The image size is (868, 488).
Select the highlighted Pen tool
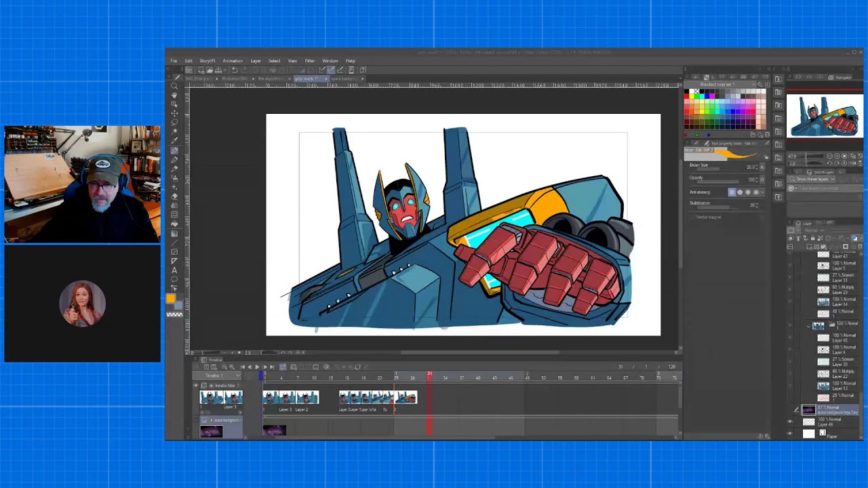coord(174,150)
